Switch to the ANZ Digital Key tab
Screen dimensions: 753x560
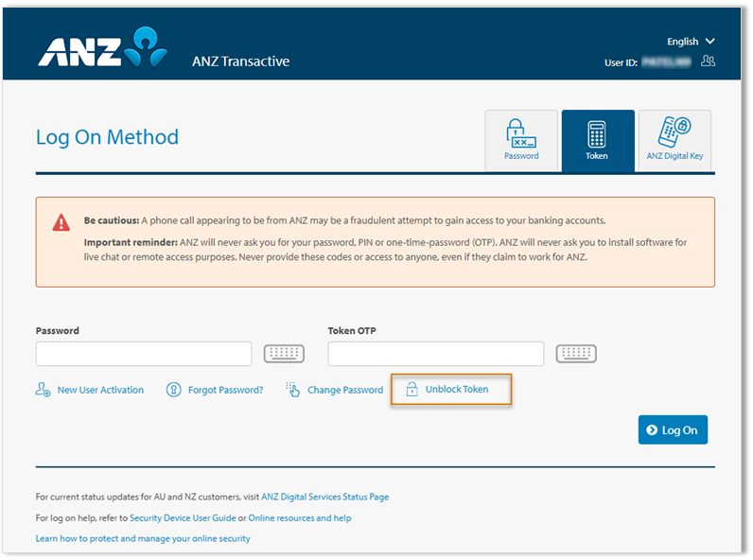tap(674, 141)
